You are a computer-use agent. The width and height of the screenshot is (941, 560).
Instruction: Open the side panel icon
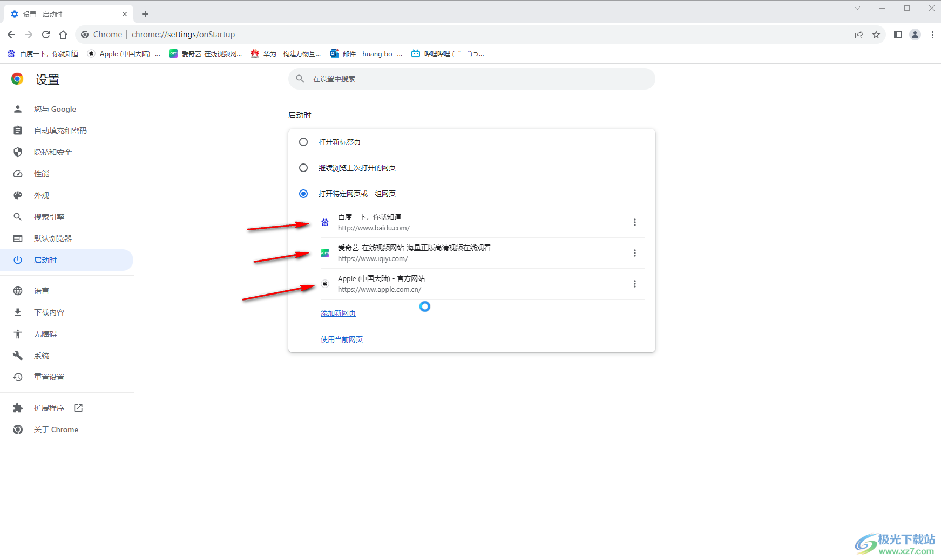(898, 35)
